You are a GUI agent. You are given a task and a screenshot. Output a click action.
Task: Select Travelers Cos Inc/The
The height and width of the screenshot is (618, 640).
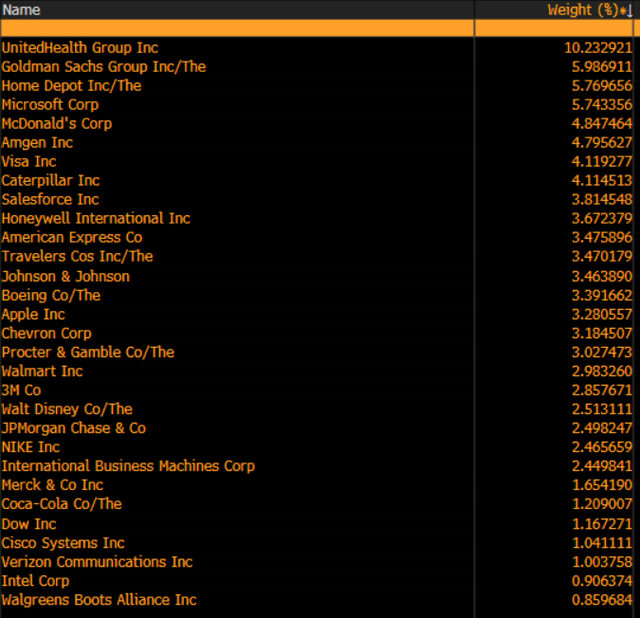(x=77, y=256)
